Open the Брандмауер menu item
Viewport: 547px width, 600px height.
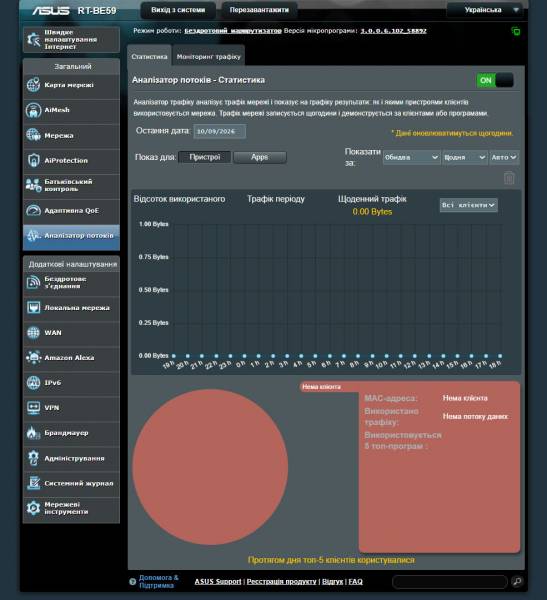72,433
